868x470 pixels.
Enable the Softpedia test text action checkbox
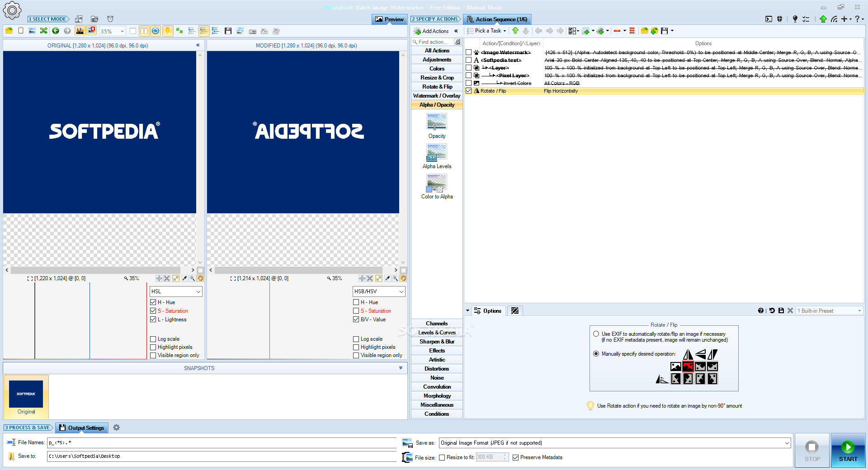[x=469, y=60]
